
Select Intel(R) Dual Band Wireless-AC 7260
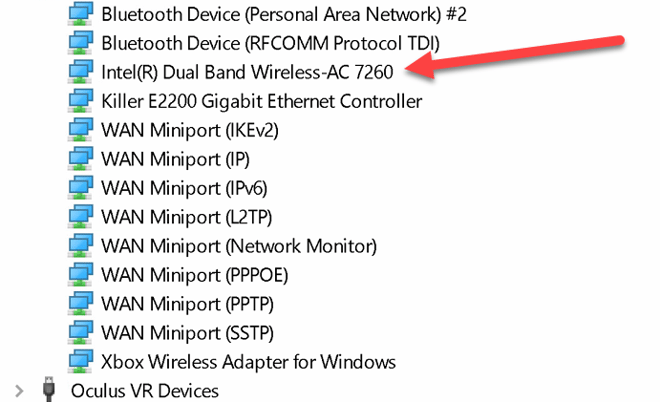[x=248, y=72]
